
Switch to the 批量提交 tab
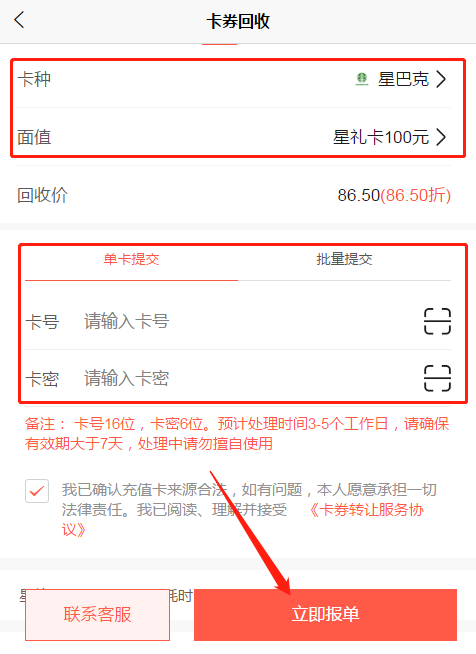click(344, 259)
